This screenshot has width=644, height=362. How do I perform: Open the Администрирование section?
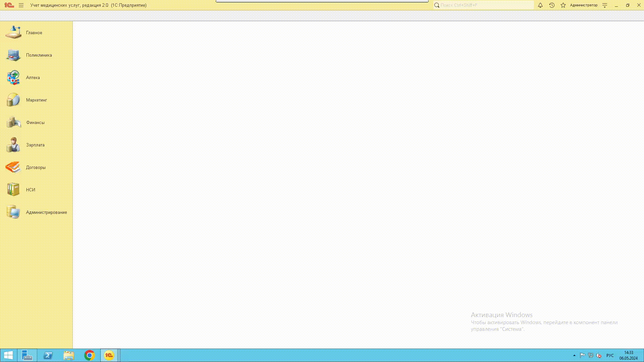[46, 213]
